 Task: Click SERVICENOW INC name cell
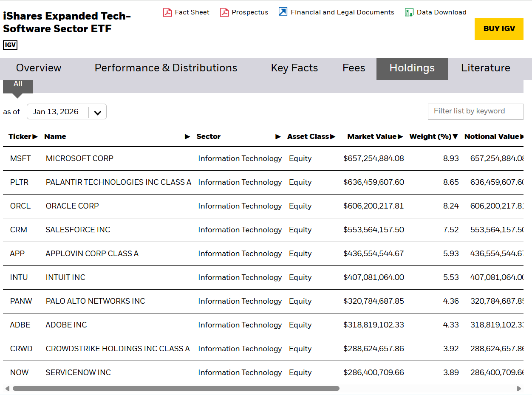pos(78,372)
